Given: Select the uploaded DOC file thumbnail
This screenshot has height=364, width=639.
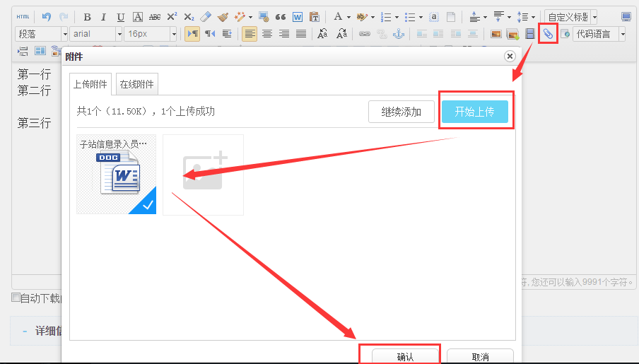Looking at the screenshot, I should click(117, 175).
